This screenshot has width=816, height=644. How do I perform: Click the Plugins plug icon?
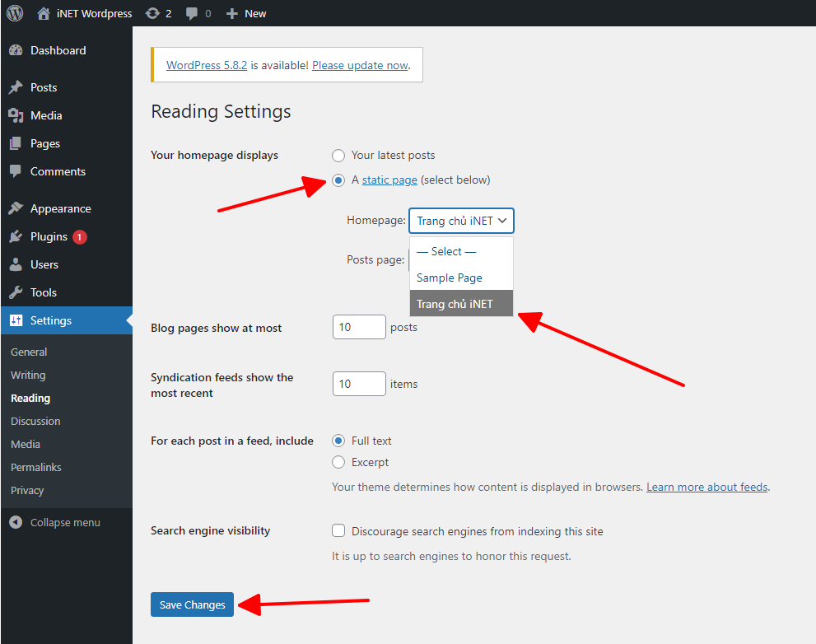16,236
